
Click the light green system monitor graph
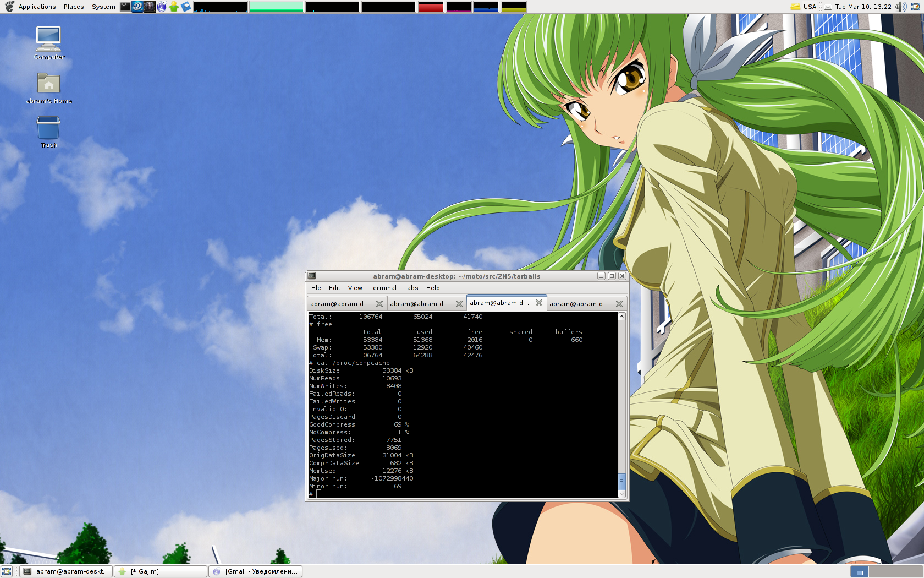tap(277, 7)
